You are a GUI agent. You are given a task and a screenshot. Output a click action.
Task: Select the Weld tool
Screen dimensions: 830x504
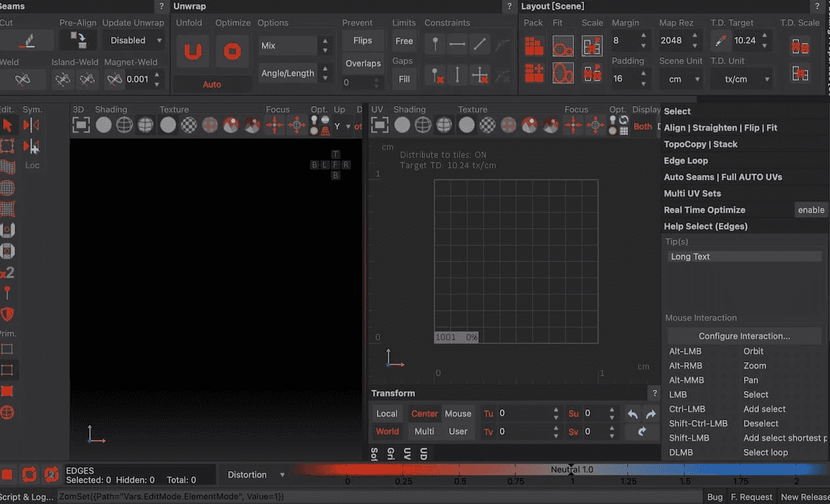tap(24, 79)
